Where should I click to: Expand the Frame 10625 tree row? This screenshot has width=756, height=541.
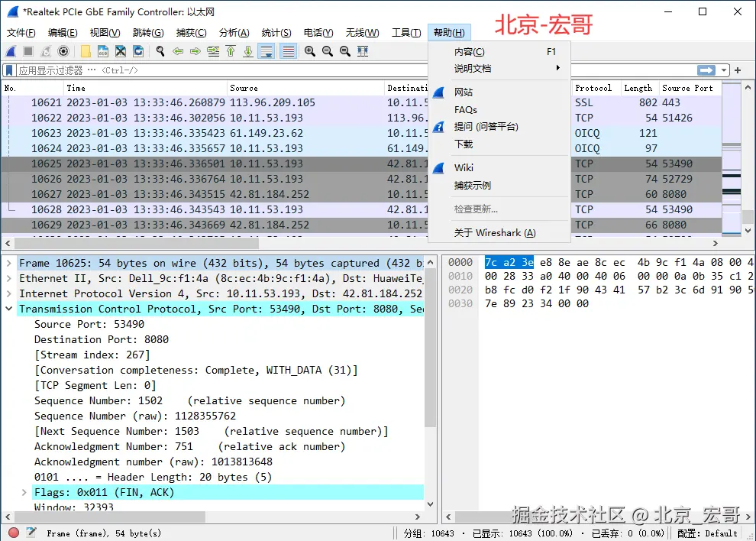pyautogui.click(x=8, y=263)
